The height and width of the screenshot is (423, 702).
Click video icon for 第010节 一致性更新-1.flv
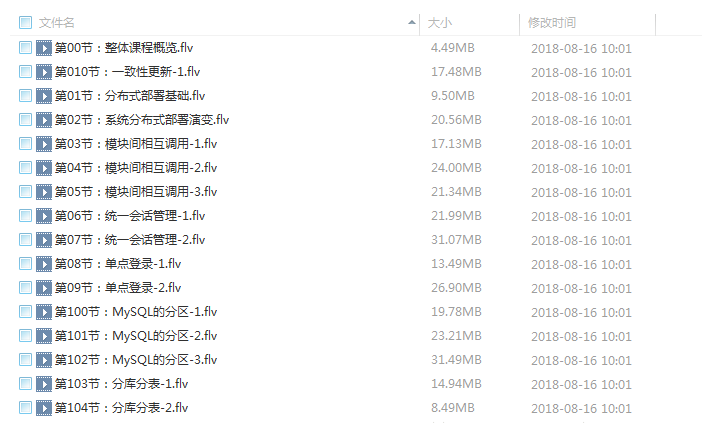(44, 72)
